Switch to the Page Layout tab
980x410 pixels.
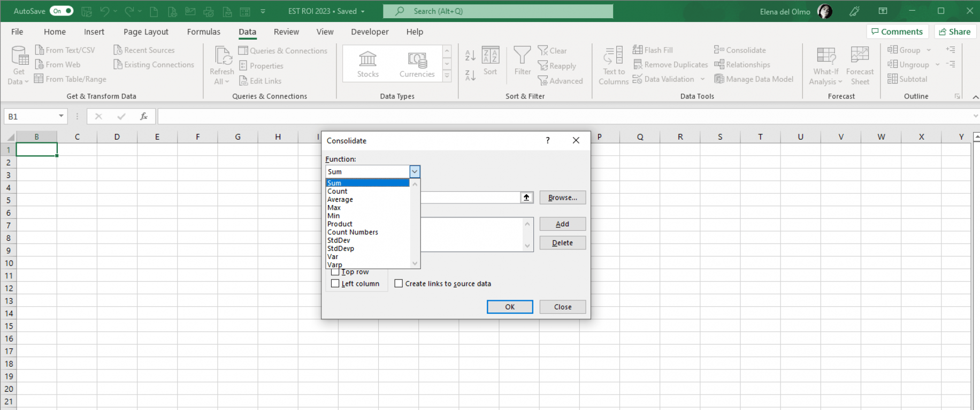click(x=146, y=32)
